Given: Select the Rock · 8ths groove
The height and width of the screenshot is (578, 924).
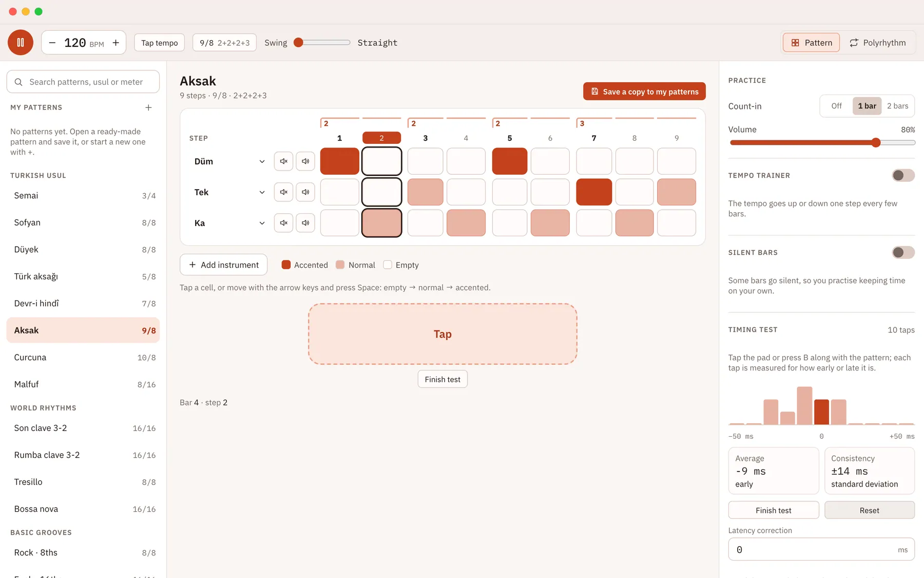Looking at the screenshot, I should [x=83, y=553].
